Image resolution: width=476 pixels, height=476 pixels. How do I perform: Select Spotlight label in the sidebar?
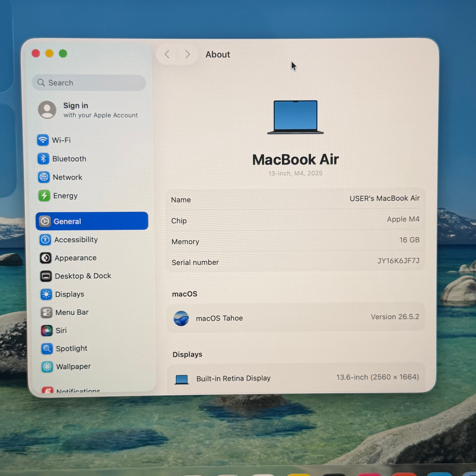pos(72,349)
